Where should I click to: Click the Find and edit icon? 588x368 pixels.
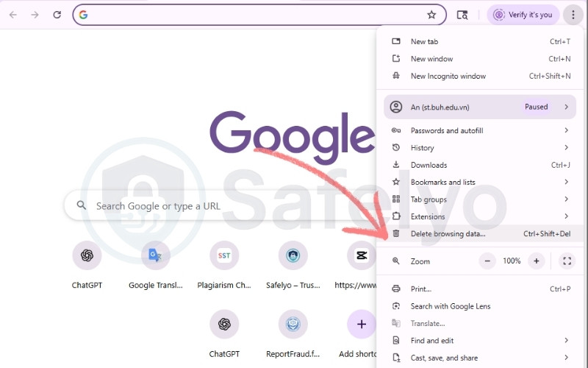tap(396, 340)
